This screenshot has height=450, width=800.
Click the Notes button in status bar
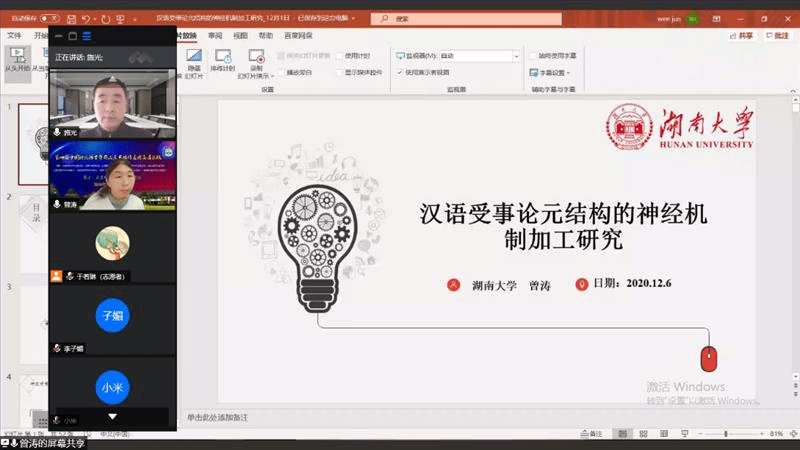[592, 433]
